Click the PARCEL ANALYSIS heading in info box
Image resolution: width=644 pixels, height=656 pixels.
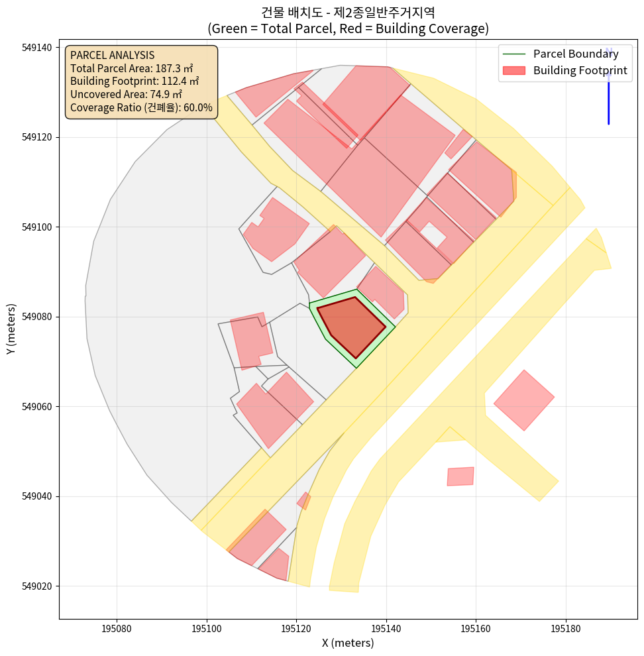click(x=112, y=55)
